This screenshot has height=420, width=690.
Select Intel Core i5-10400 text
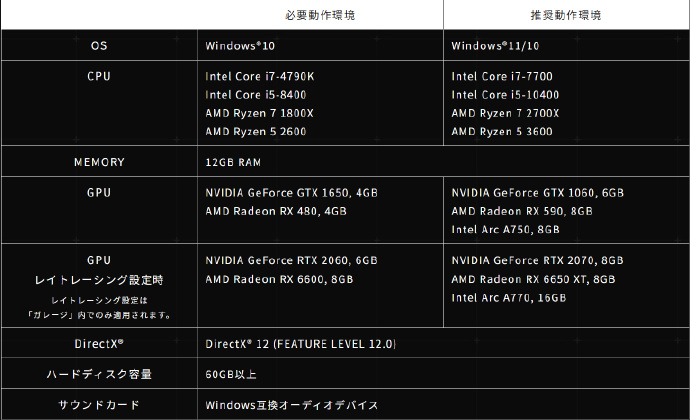[505, 95]
